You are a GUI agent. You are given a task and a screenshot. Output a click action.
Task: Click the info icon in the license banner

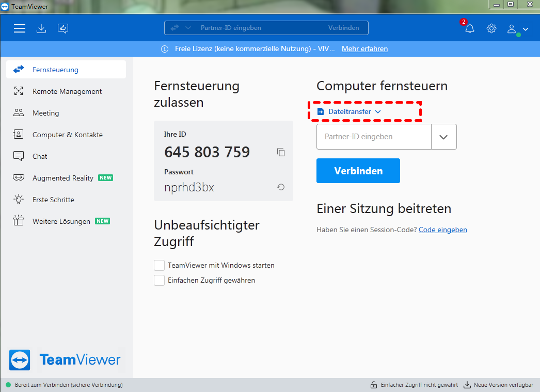[x=165, y=49]
